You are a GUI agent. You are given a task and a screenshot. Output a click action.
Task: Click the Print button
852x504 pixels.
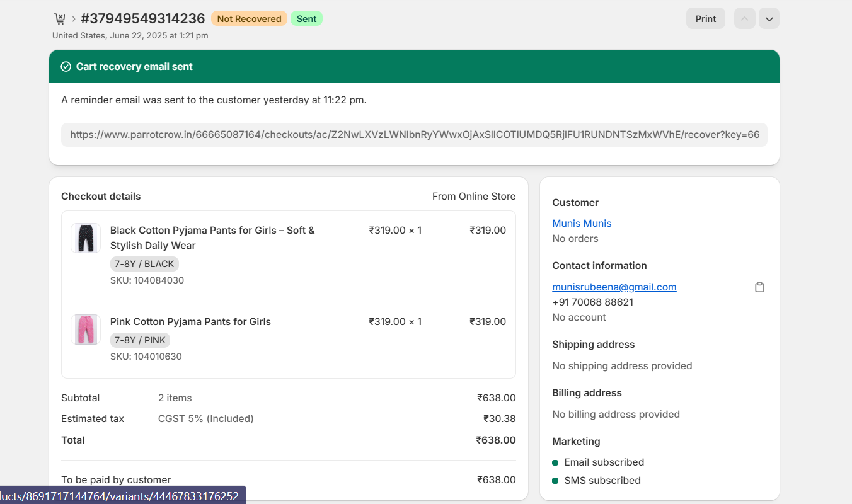pyautogui.click(x=705, y=19)
